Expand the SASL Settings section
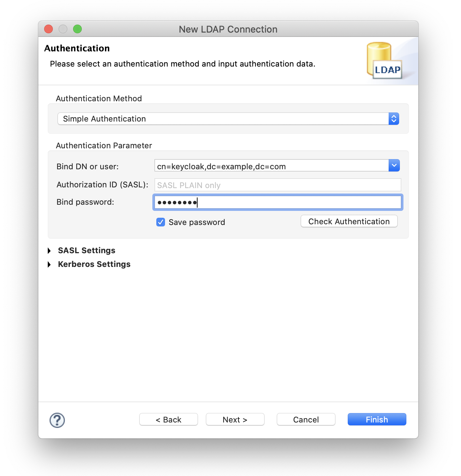Viewport: 461px width, 476px height. click(x=49, y=251)
